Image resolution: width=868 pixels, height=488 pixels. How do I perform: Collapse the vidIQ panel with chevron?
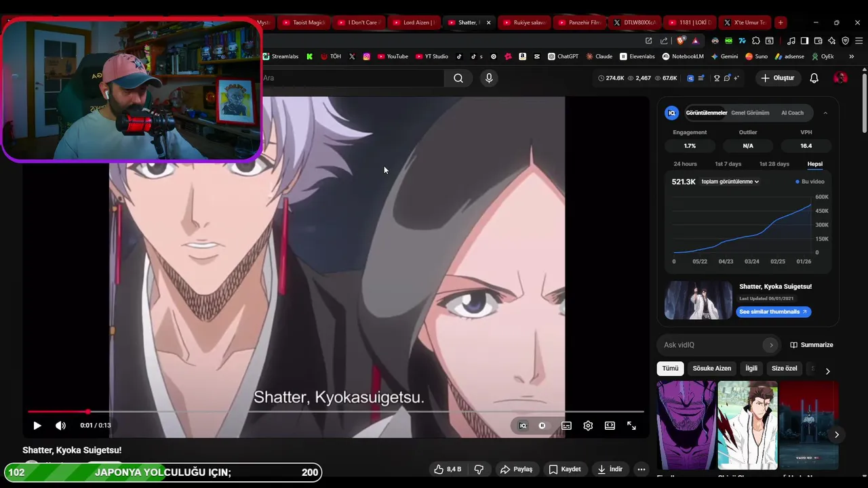click(x=825, y=113)
